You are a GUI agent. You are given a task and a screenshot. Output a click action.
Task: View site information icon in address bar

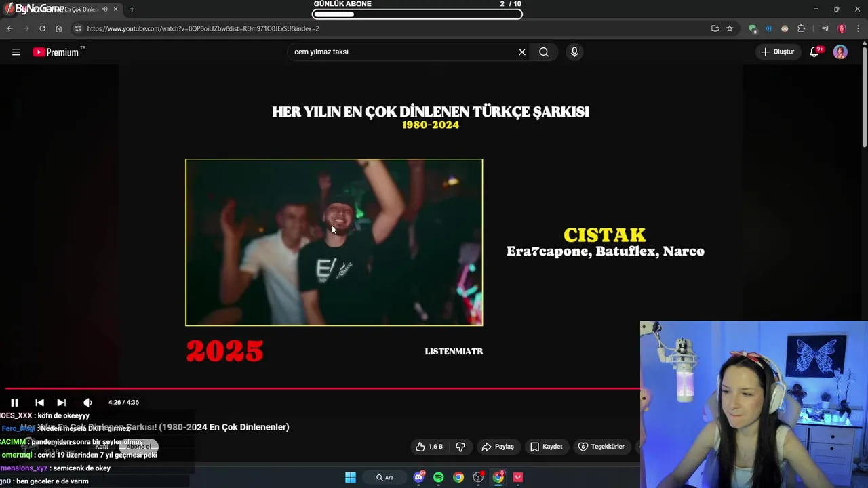[x=78, y=28]
